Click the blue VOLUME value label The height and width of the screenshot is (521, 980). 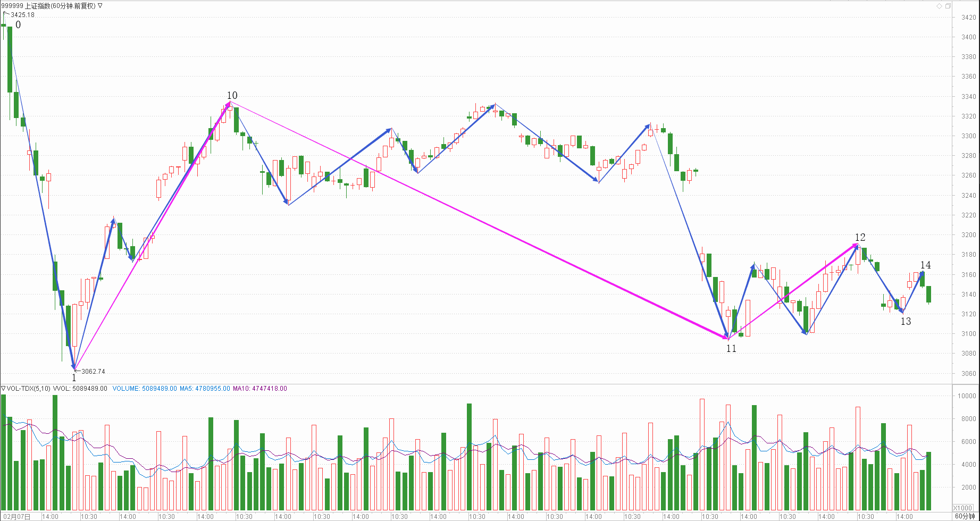pos(145,389)
